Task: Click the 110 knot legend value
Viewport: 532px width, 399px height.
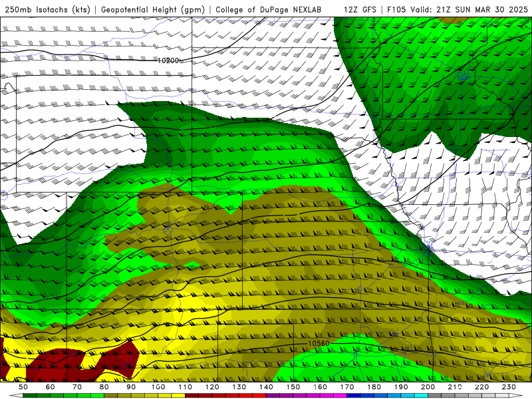Action: [x=186, y=387]
